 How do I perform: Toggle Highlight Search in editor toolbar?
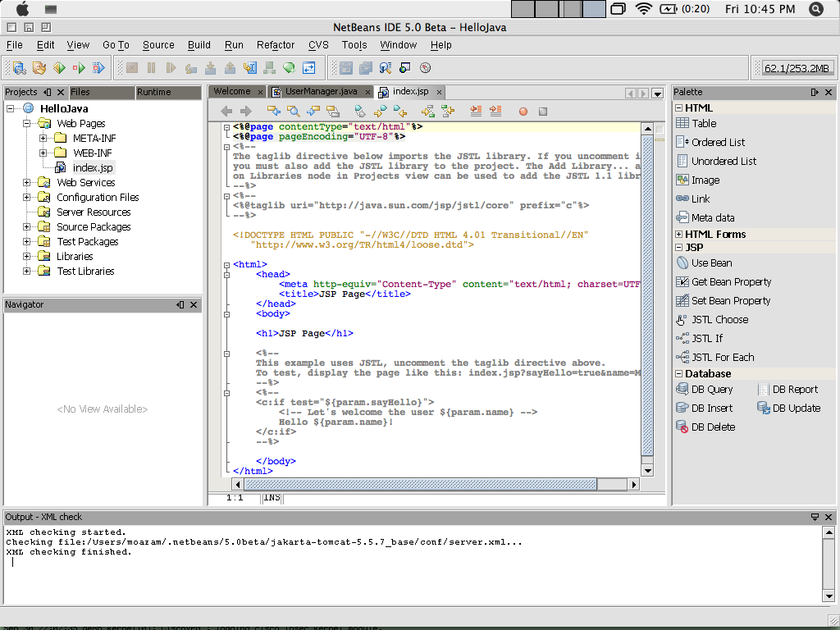pos(333,112)
